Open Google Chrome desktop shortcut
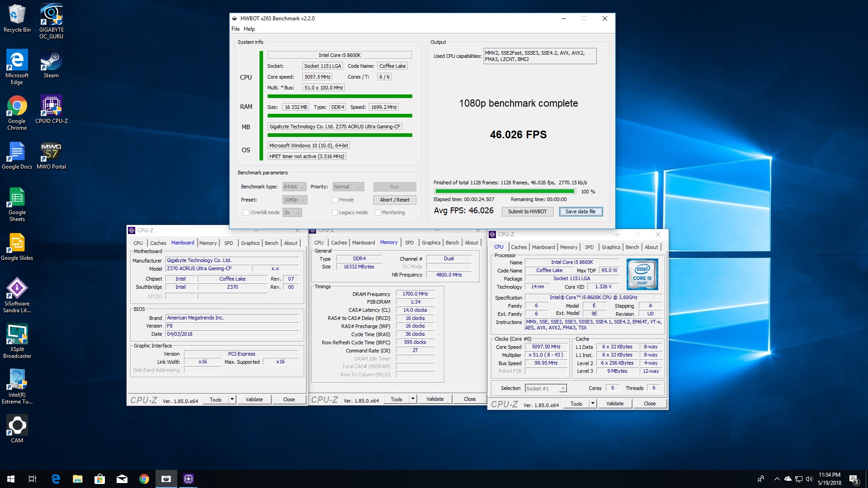Screen dimensions: 868x488 point(17,113)
